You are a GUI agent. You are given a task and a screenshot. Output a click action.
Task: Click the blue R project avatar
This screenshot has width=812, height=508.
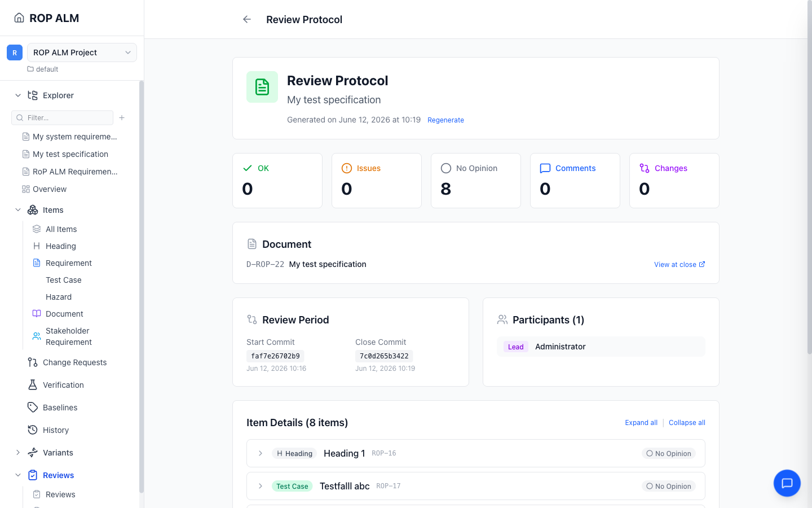pyautogui.click(x=15, y=52)
